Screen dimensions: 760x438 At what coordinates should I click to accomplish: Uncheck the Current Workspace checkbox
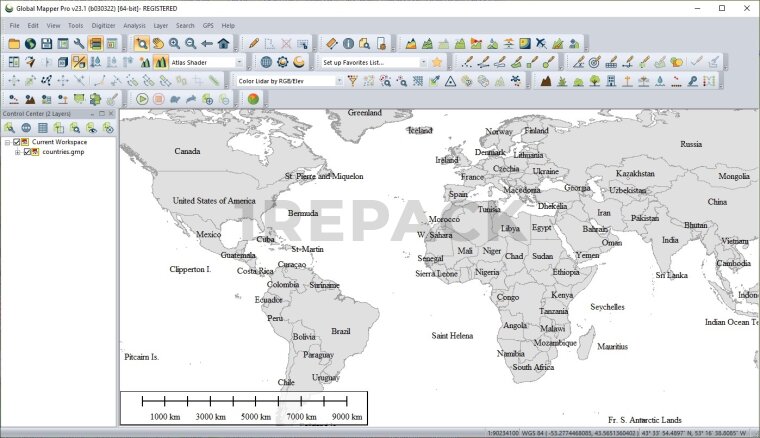point(17,142)
